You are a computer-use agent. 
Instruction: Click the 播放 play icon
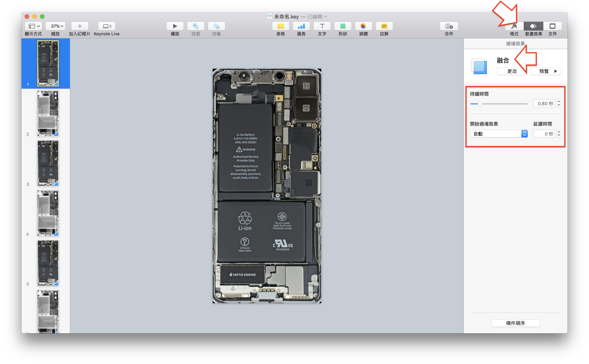175,26
